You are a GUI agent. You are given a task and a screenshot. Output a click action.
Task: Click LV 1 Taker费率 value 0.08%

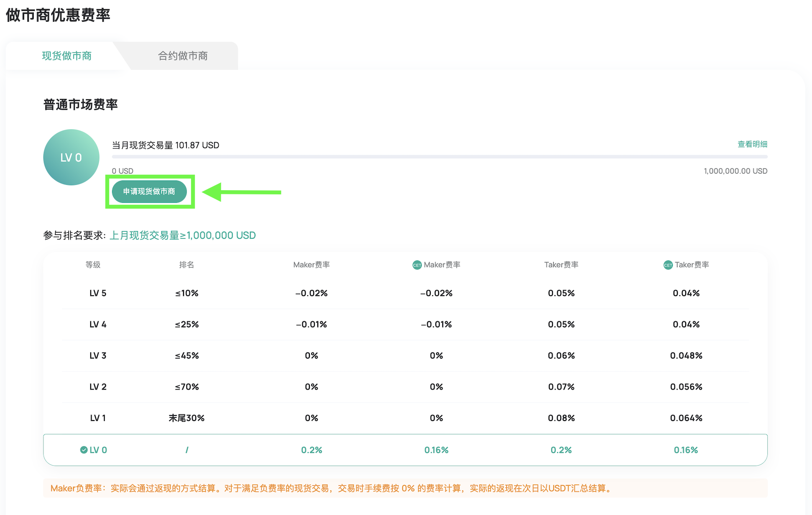click(x=561, y=418)
